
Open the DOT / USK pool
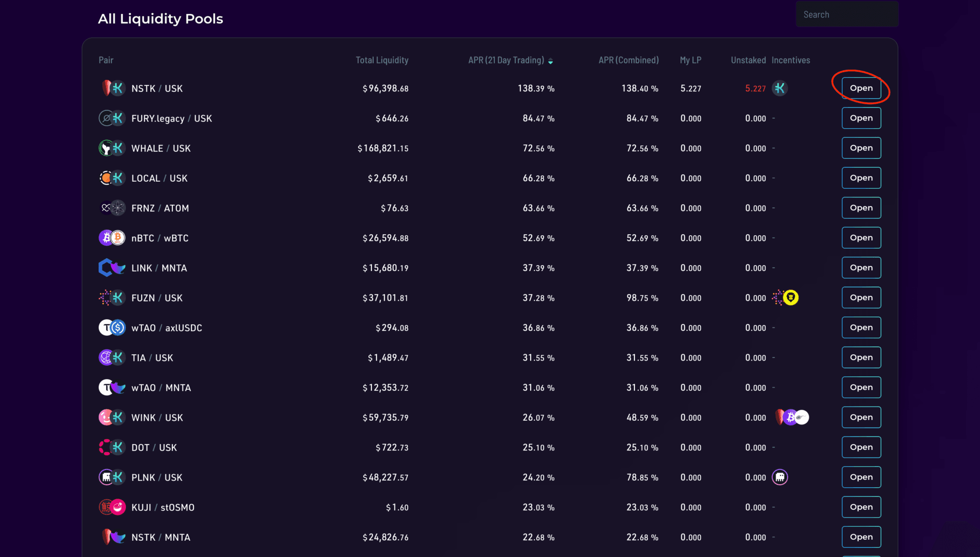click(x=861, y=447)
